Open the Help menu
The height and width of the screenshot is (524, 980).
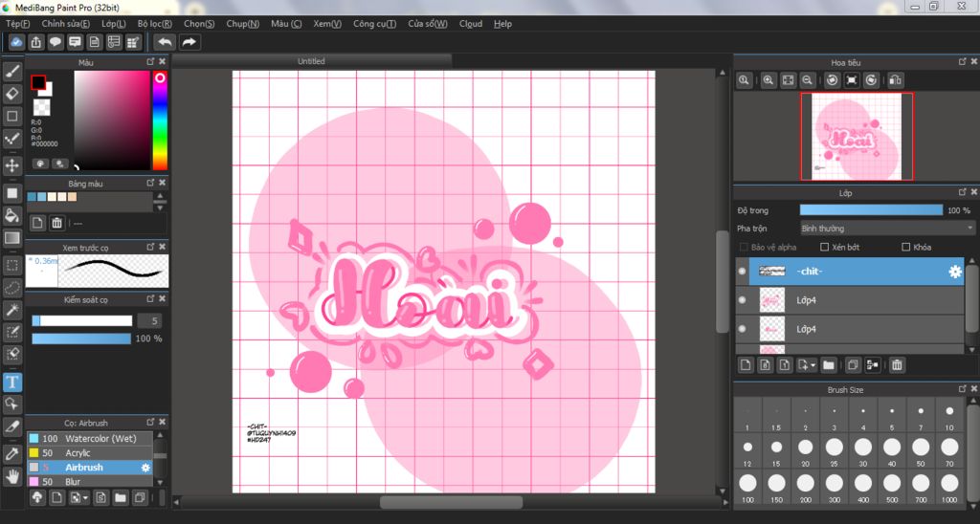[502, 24]
